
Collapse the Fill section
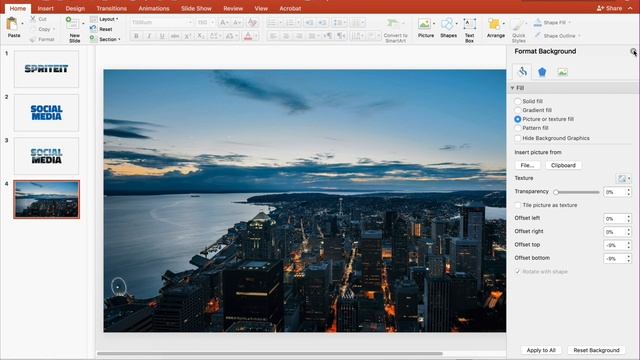(512, 88)
